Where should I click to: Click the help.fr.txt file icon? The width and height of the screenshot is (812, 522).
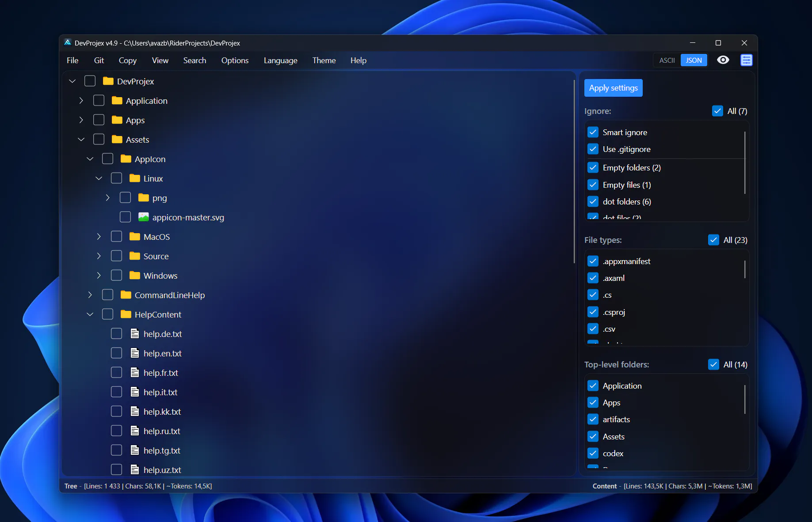135,372
